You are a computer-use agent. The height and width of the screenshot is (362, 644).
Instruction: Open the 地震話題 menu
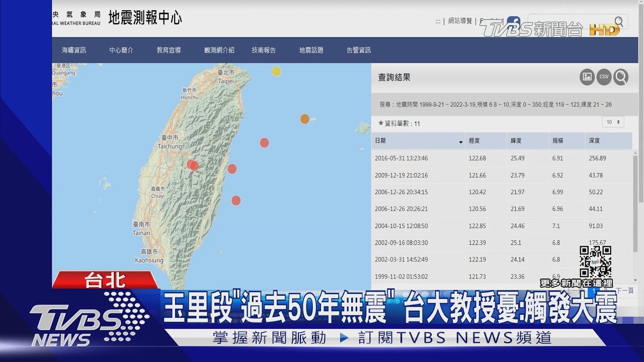311,50
